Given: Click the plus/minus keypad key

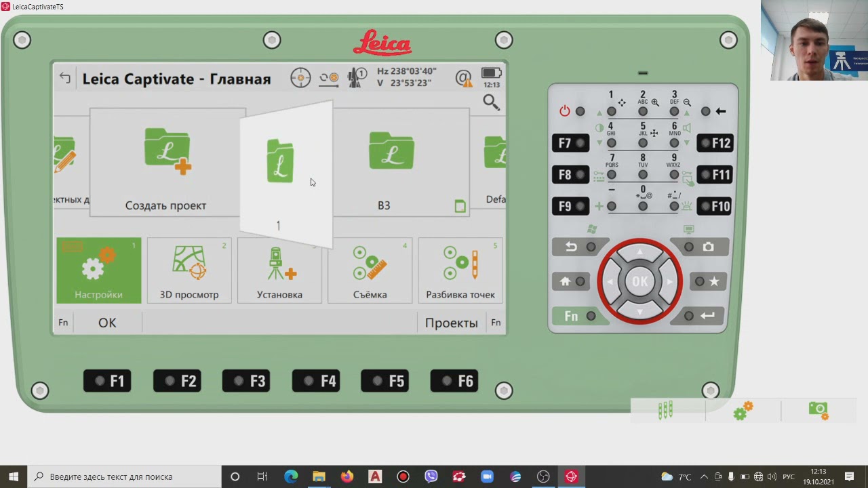Looking at the screenshot, I should pos(612,206).
